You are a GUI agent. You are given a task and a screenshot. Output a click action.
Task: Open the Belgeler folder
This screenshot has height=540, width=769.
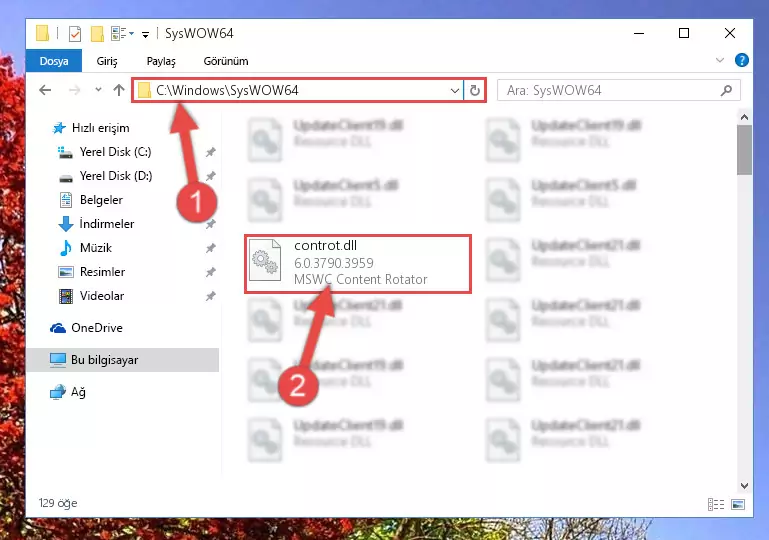[x=101, y=200]
